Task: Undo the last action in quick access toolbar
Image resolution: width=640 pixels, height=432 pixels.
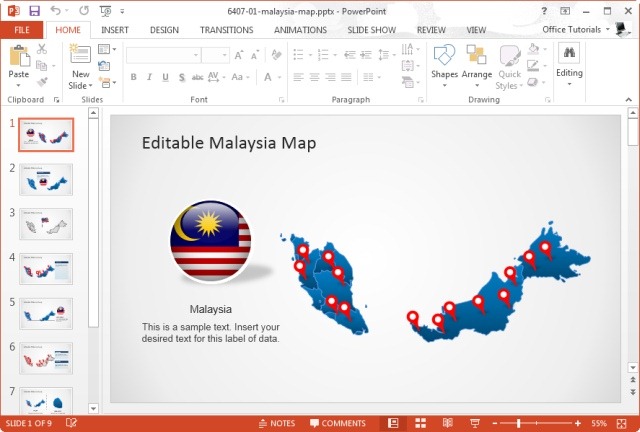Action: tap(55, 11)
